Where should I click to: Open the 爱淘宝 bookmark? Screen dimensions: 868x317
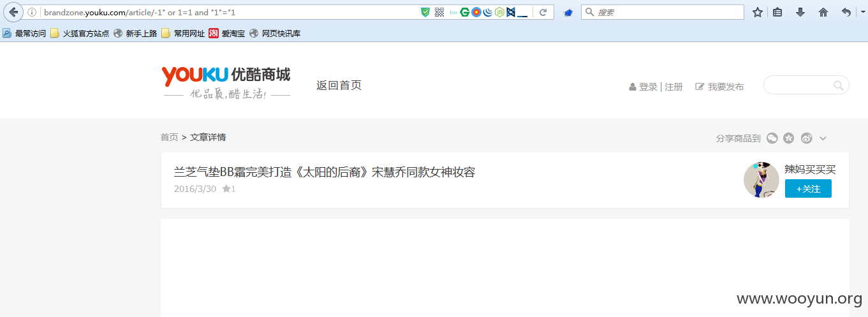click(227, 33)
